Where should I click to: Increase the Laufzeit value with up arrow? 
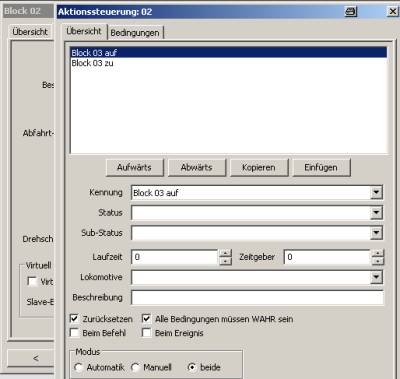[x=226, y=253]
